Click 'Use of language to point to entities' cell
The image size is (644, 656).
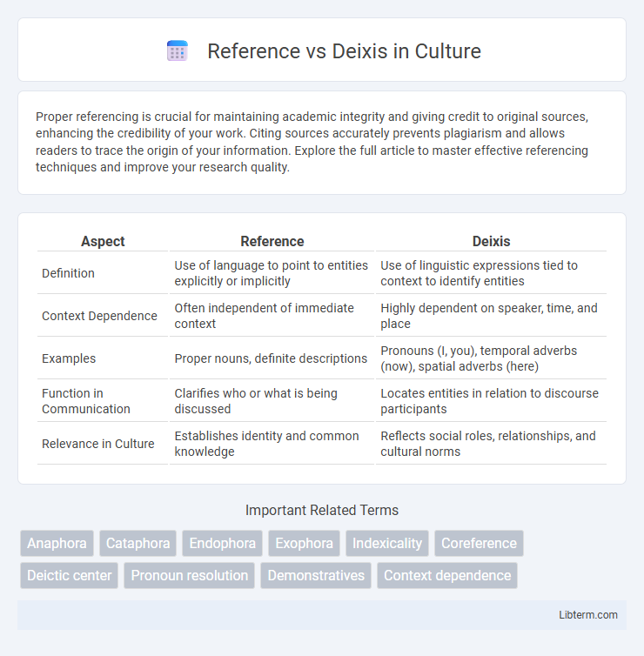tap(272, 273)
